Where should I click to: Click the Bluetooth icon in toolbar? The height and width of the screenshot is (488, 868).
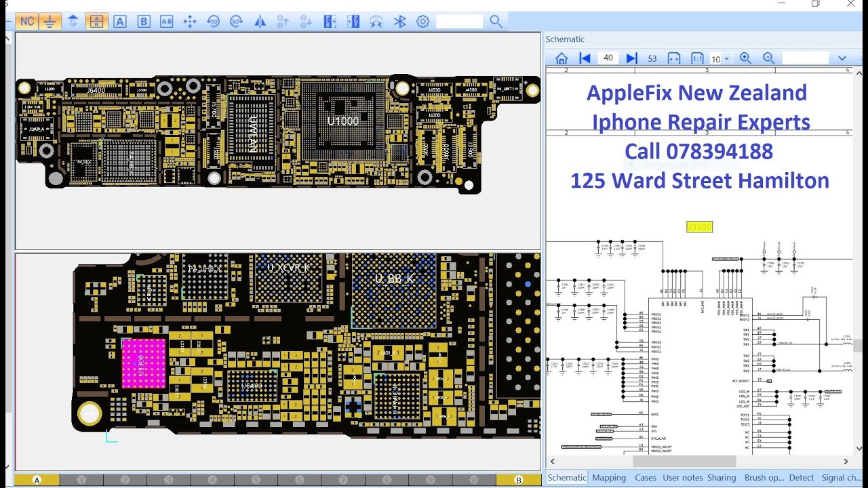point(399,21)
